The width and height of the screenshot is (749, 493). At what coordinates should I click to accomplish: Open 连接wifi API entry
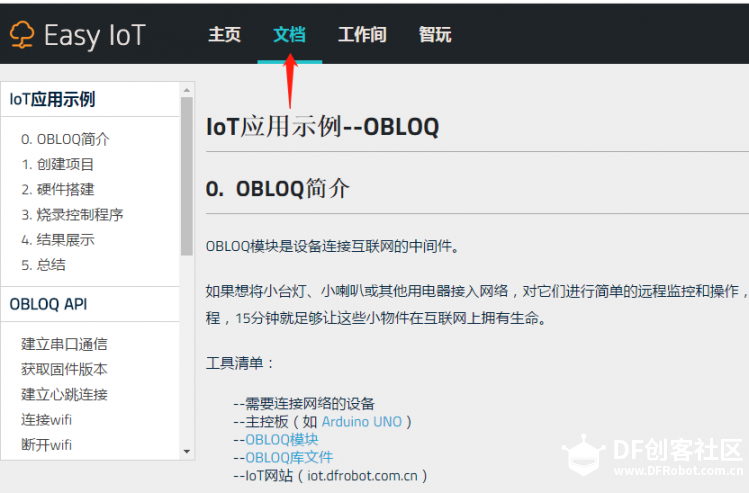click(46, 420)
